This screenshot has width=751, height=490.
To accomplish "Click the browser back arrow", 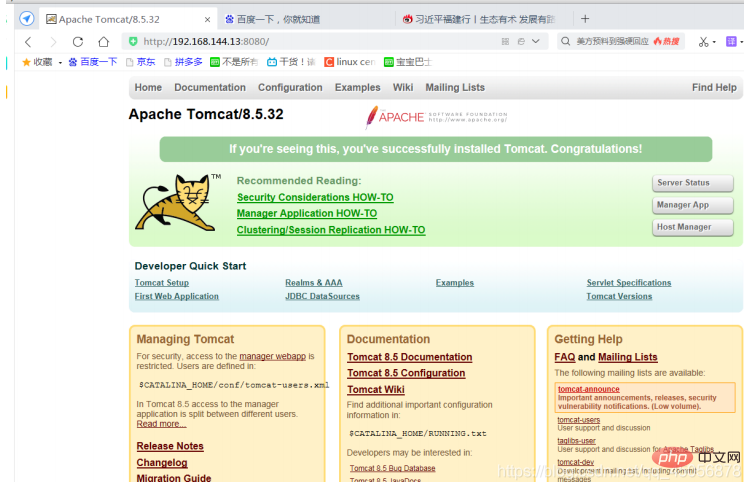I will click(28, 42).
